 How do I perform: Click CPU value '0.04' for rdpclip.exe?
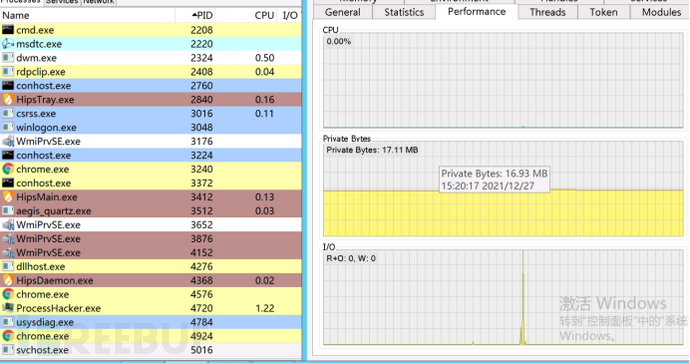pyautogui.click(x=265, y=72)
